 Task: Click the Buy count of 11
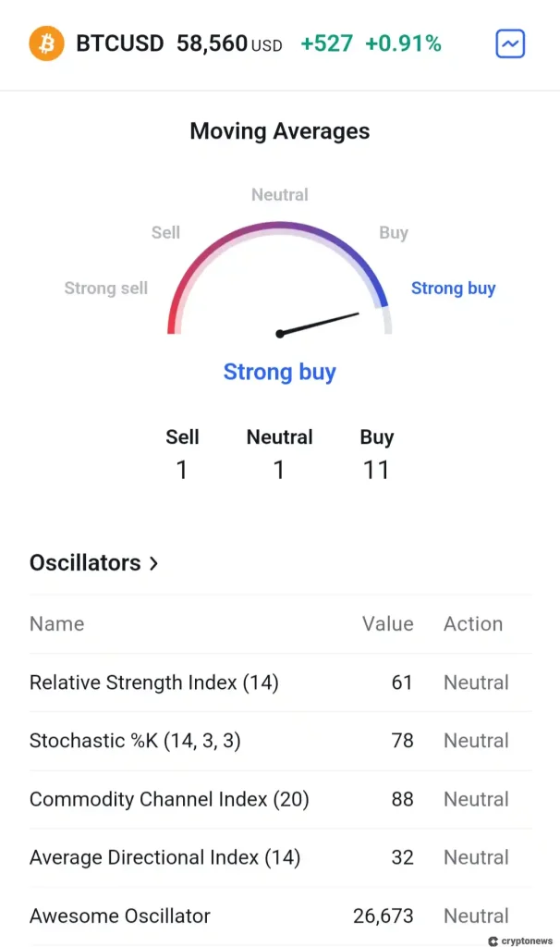[x=376, y=470]
